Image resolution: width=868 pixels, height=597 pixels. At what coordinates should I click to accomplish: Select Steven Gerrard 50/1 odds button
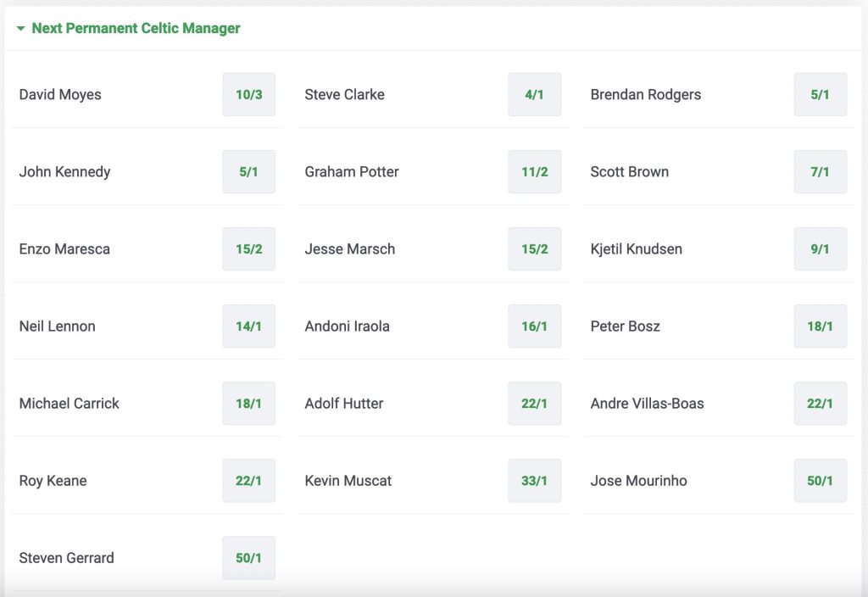(x=248, y=558)
